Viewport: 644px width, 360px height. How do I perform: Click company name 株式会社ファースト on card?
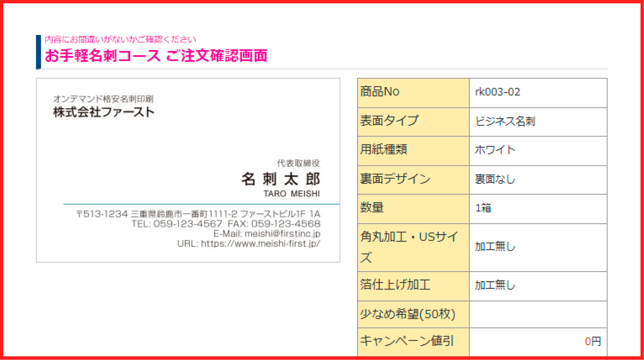point(104,112)
